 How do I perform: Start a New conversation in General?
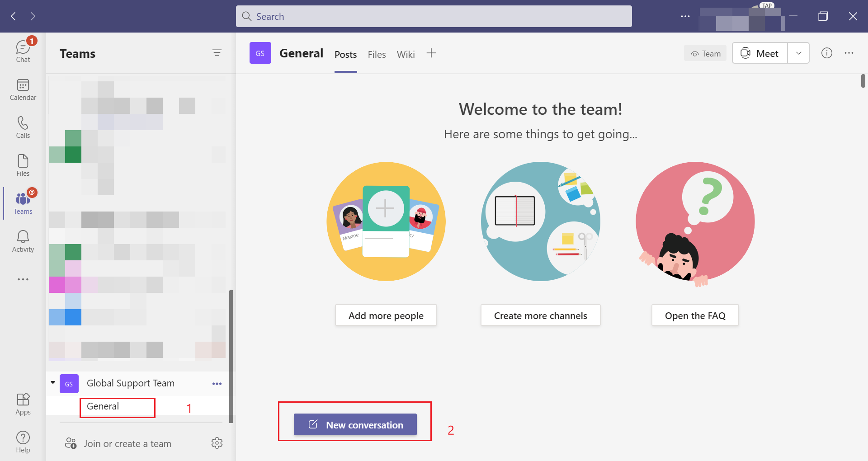coord(355,424)
